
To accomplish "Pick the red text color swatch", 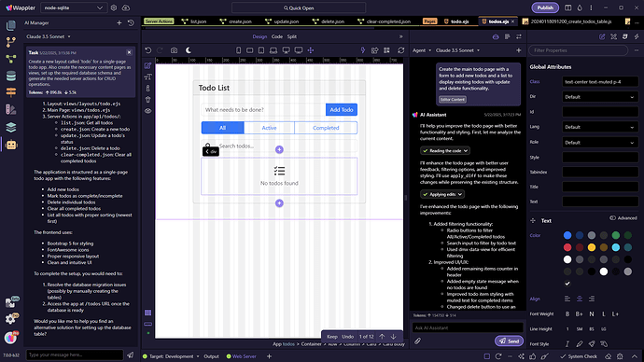I will tap(567, 247).
